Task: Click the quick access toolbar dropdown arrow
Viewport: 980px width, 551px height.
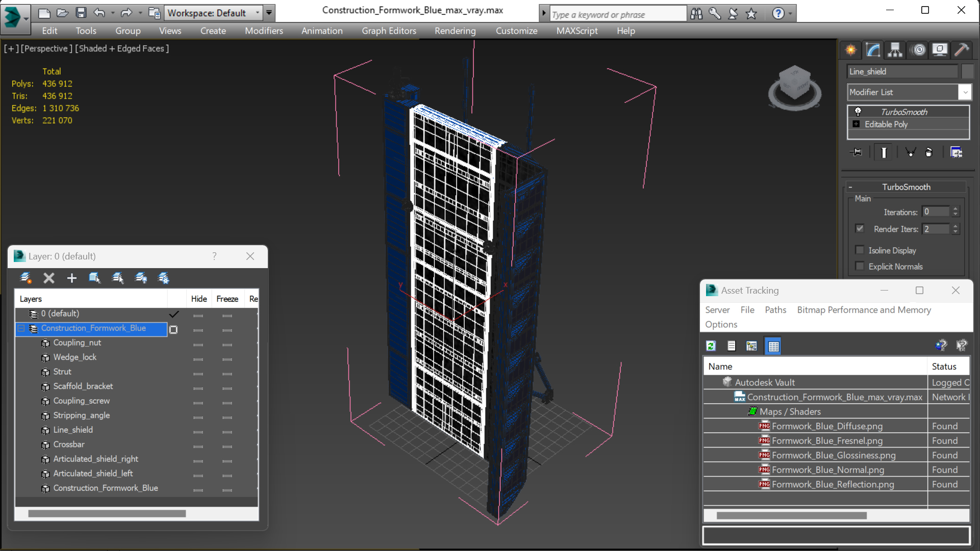Action: 269,13
